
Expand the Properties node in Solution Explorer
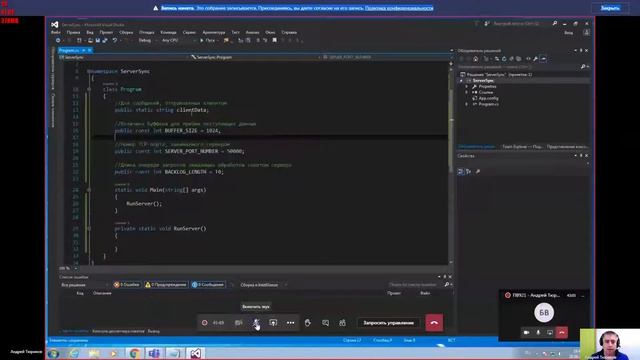[467, 87]
